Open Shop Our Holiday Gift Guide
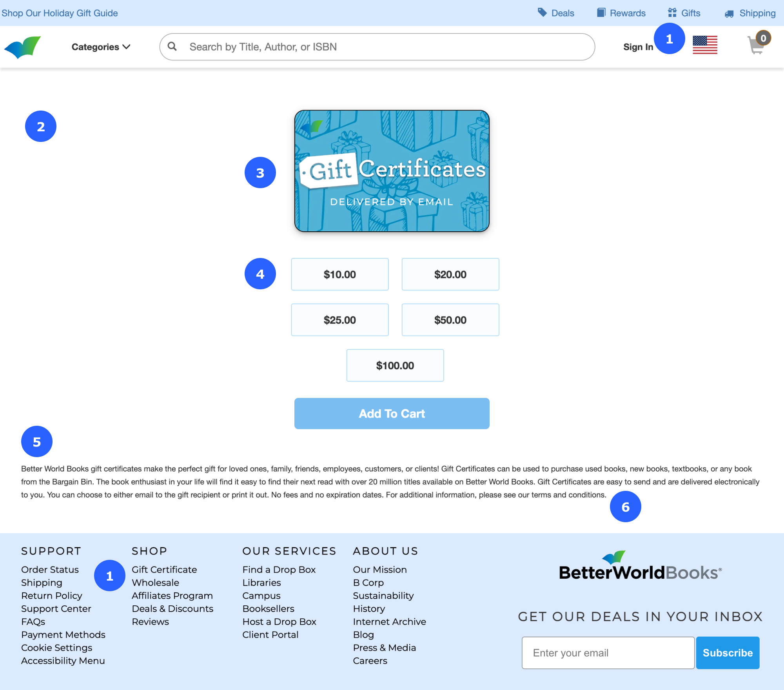 [x=60, y=13]
